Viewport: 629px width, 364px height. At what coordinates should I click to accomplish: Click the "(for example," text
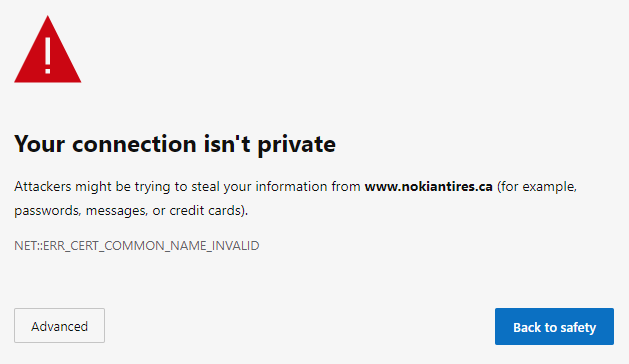point(537,187)
